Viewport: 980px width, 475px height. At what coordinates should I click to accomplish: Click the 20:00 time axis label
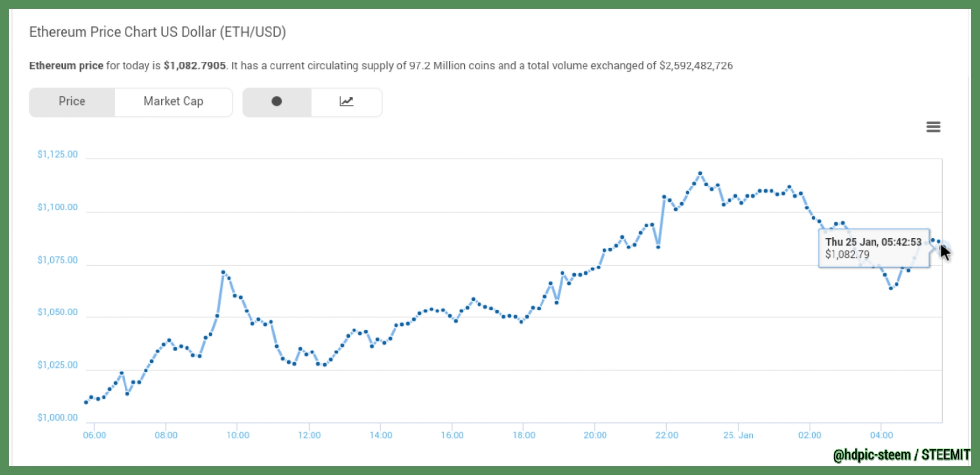click(595, 435)
